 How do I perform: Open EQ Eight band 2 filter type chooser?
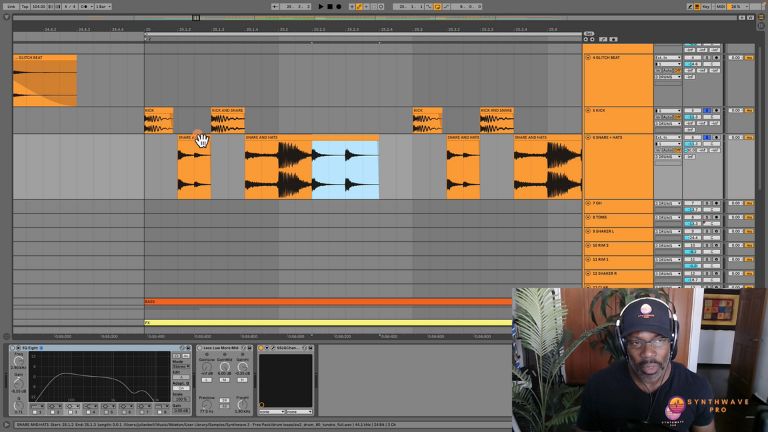pos(55,406)
